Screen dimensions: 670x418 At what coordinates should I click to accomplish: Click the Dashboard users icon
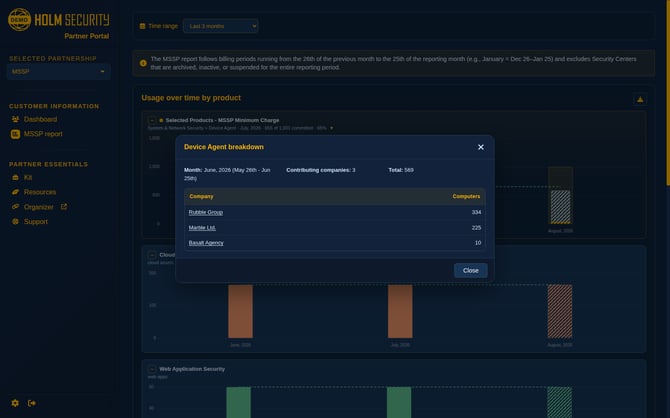coord(15,119)
